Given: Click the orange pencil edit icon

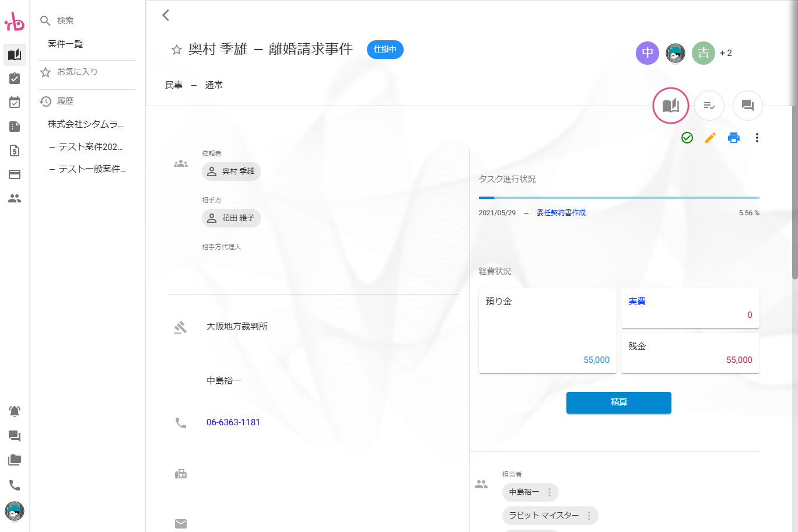Looking at the screenshot, I should pos(710,138).
